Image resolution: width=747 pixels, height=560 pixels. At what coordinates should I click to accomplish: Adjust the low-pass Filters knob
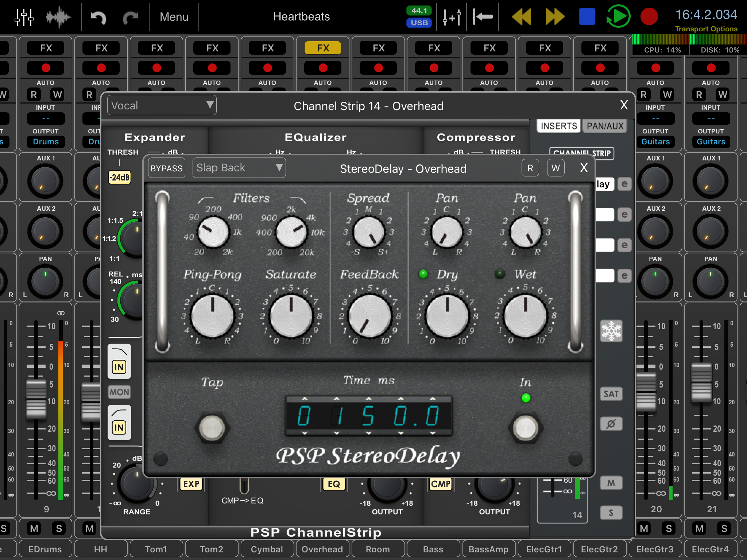(291, 232)
